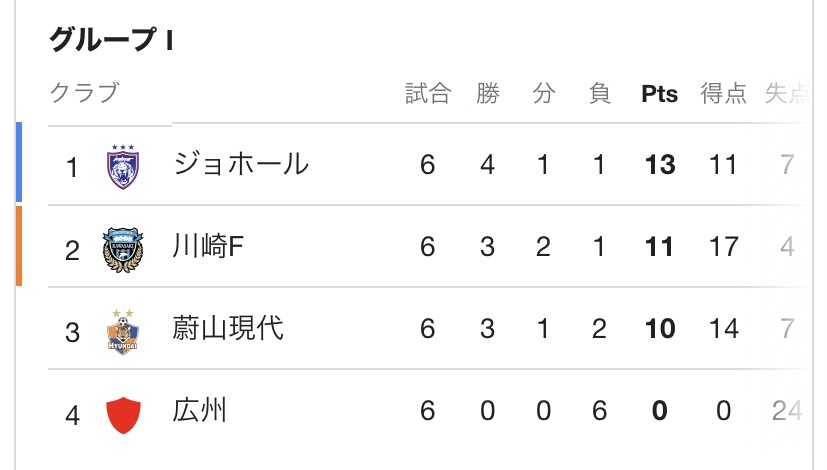
Task: Click the Pts column header
Action: point(659,94)
